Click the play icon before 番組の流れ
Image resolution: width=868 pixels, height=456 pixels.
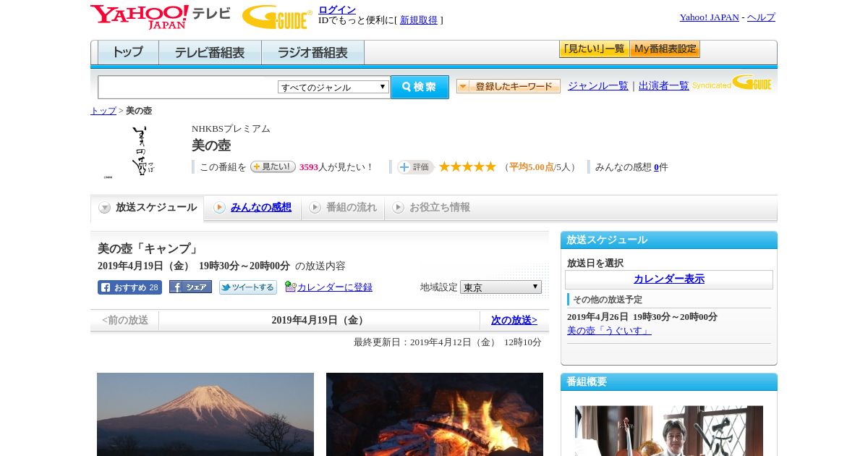315,208
